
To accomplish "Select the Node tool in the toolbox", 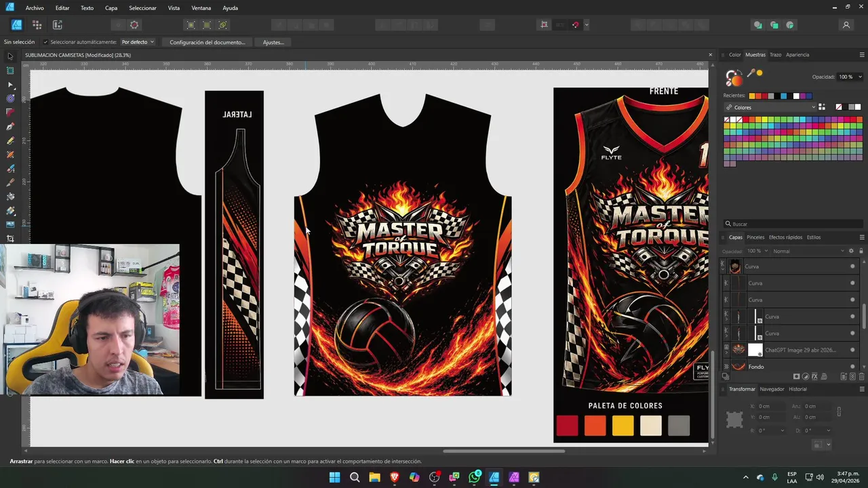I will [10, 85].
